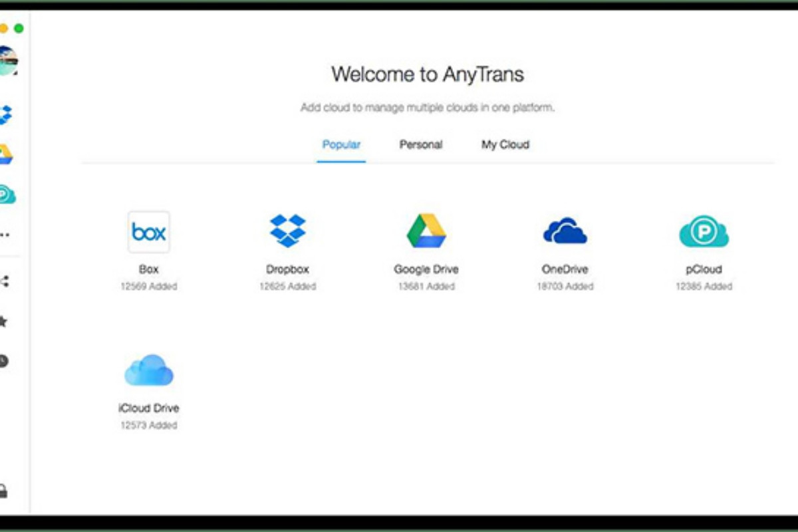Viewport: 798px width, 532px height.
Task: Click the "18703 Added" count under OneDrive
Action: point(565,287)
